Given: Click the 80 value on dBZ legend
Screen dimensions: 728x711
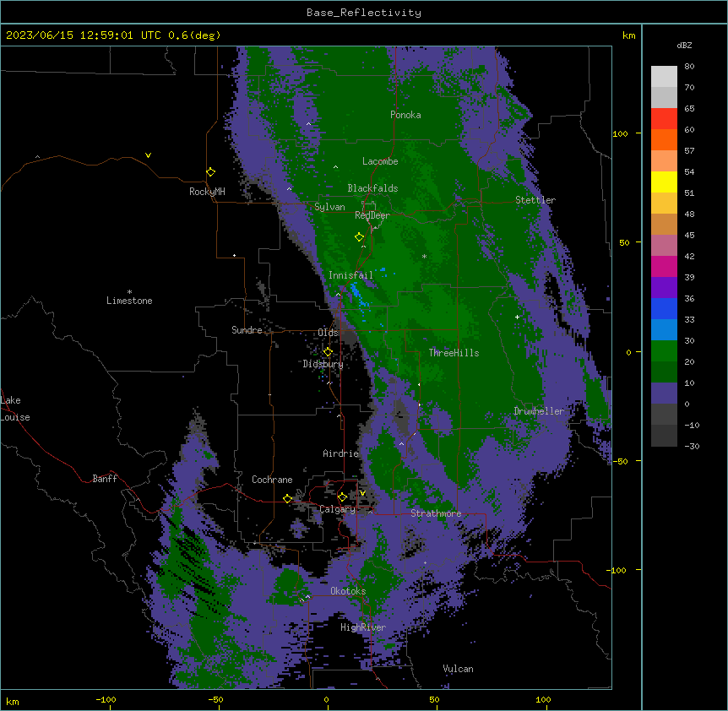Looking at the screenshot, I should (689, 67).
